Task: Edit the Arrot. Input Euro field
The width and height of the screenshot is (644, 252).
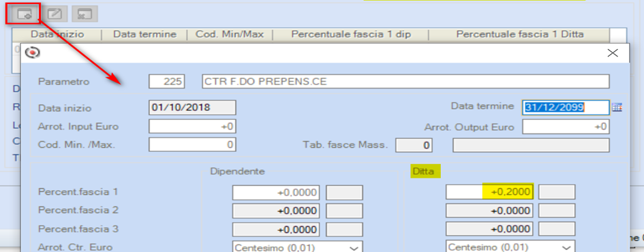Action: click(192, 127)
